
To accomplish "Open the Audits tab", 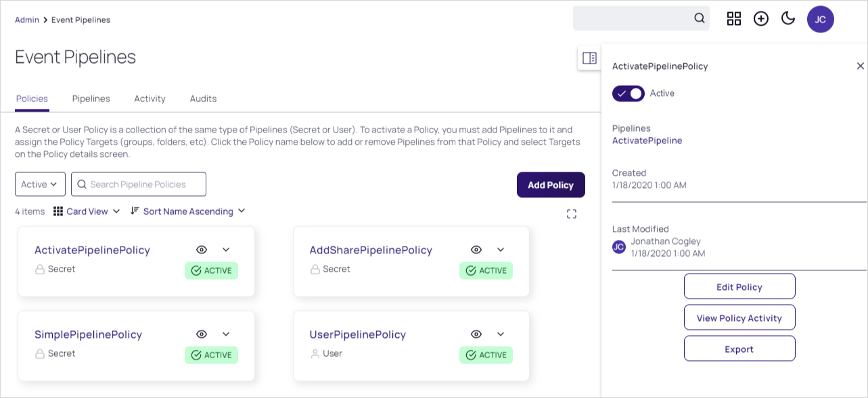I will tap(203, 99).
